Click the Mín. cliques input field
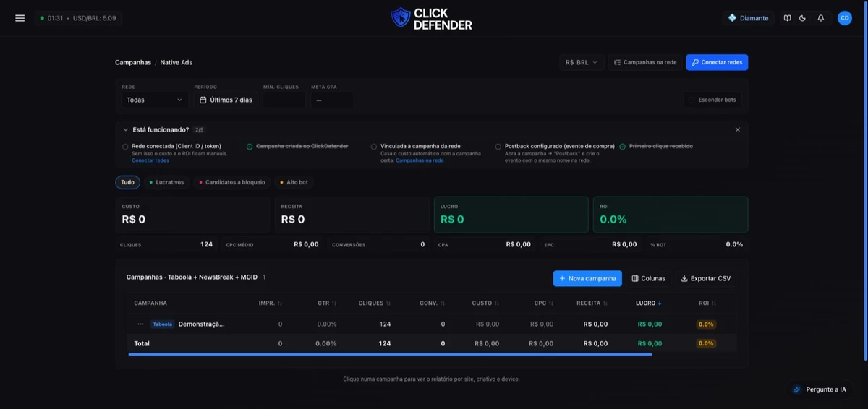The image size is (868, 409). point(284,100)
